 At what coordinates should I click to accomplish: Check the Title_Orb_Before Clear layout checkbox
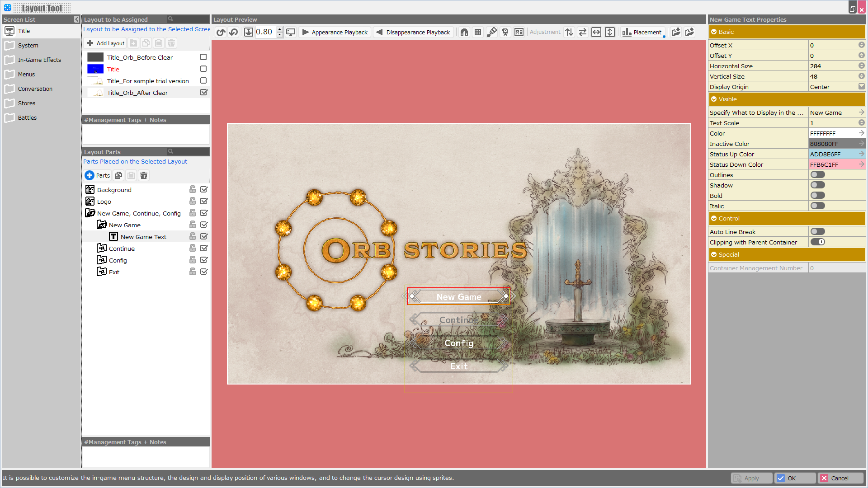pyautogui.click(x=203, y=57)
